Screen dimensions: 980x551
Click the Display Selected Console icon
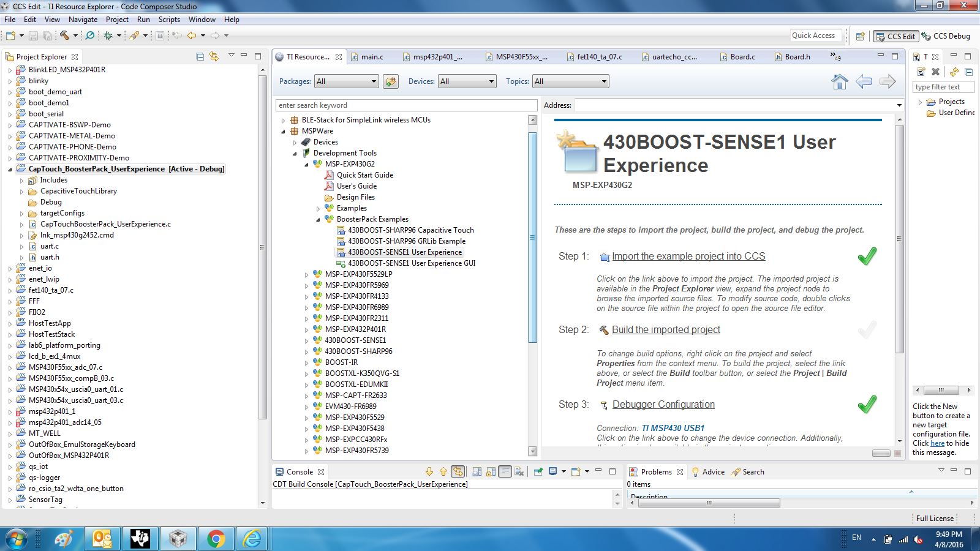pyautogui.click(x=552, y=471)
